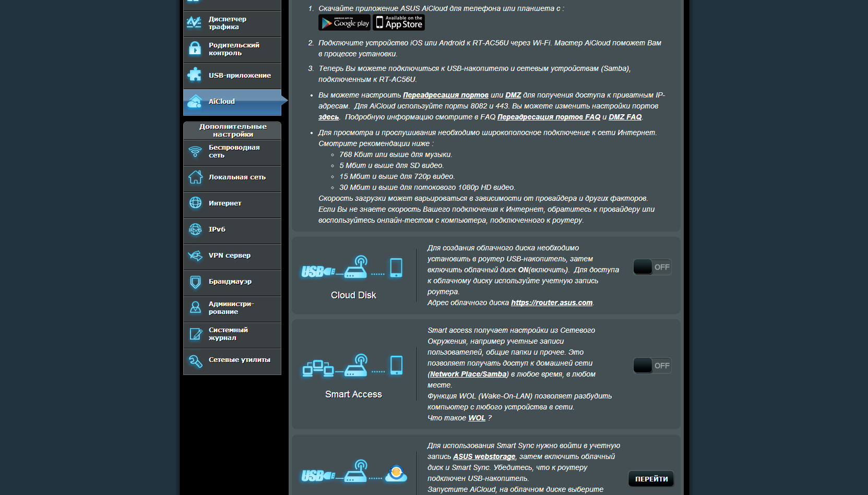Click the 'здесь' port settings link
This screenshot has height=495, width=868.
pos(328,117)
